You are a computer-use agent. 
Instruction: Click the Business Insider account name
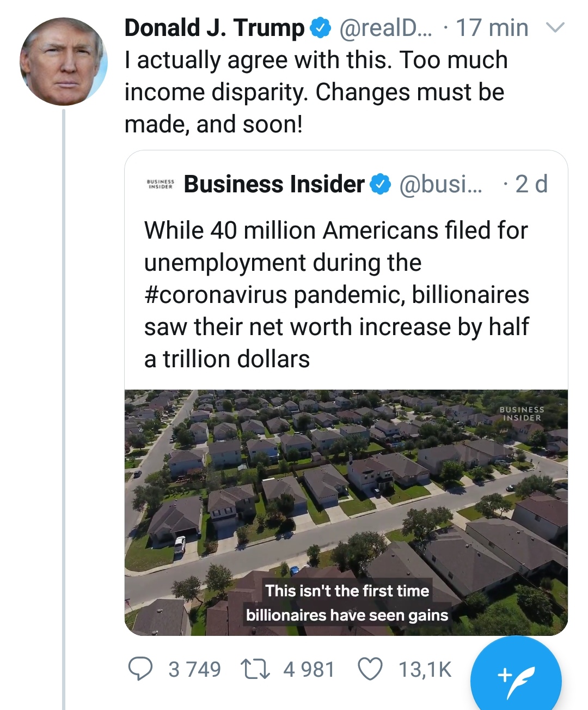[x=274, y=184]
